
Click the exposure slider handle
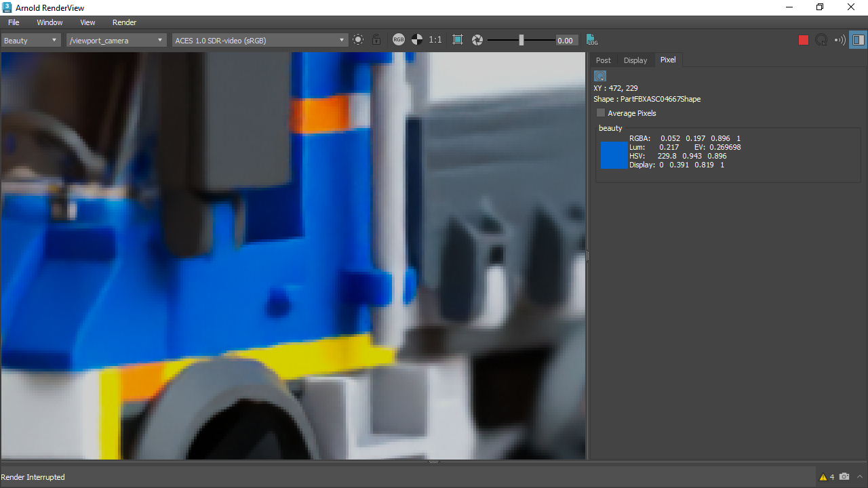coord(521,40)
